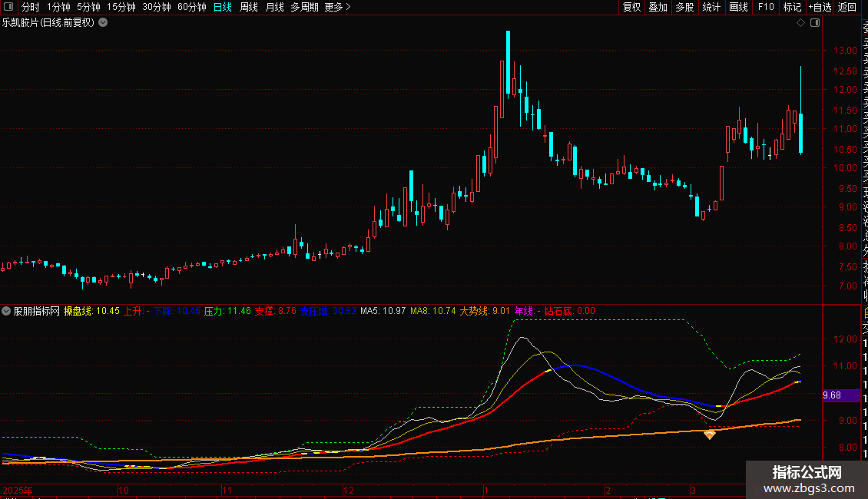Click the 统计 statistics button
Screen dimensions: 868x499
click(711, 7)
